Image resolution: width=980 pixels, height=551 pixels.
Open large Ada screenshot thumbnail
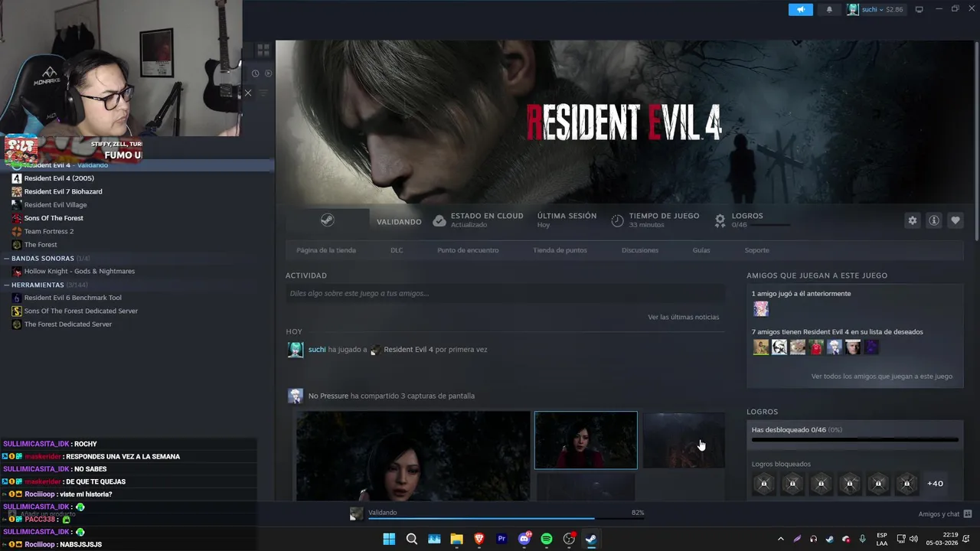click(x=413, y=456)
